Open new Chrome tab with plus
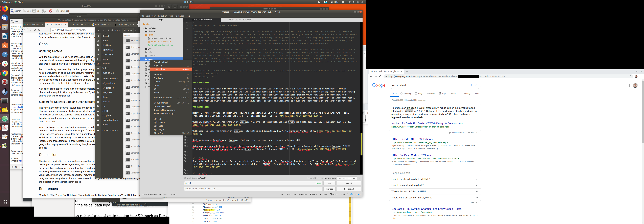644x224 pixels. (407, 71)
